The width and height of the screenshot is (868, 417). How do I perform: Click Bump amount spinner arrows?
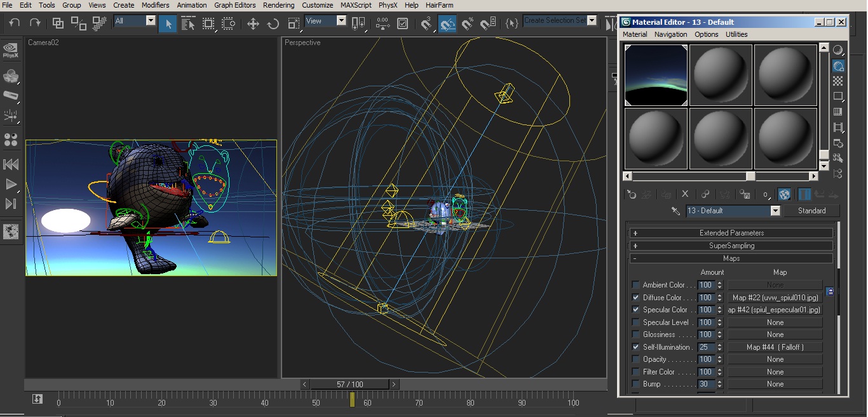coord(719,384)
